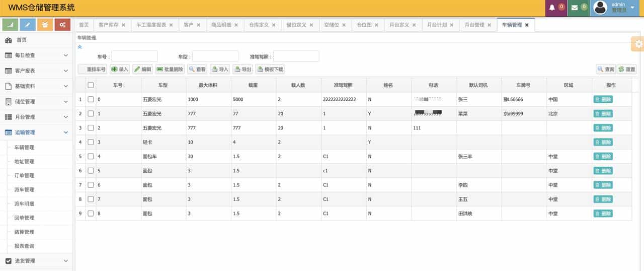
Task: Expand the 进货管理 sidebar menu
Action: [x=36, y=261]
